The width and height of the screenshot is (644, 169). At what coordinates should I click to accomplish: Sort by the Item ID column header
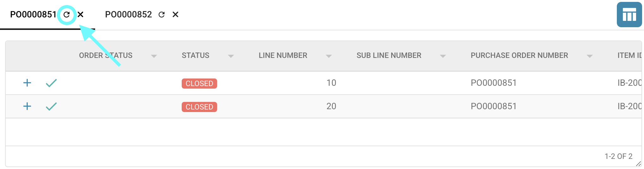tap(629, 55)
